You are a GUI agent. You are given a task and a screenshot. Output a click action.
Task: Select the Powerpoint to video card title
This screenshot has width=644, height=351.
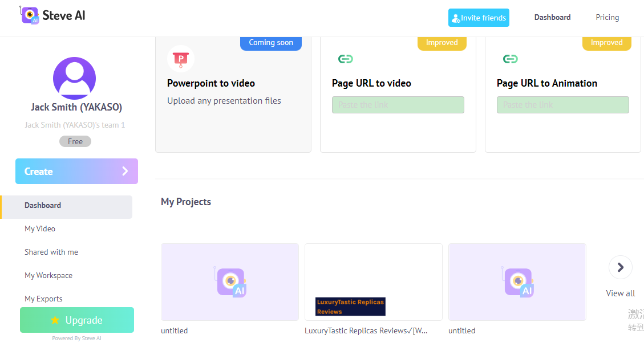pos(210,83)
